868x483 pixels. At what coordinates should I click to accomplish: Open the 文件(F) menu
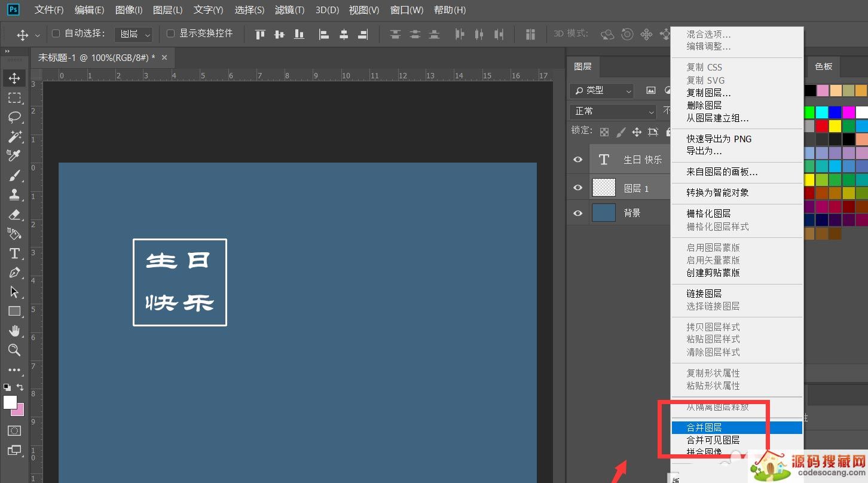49,10
